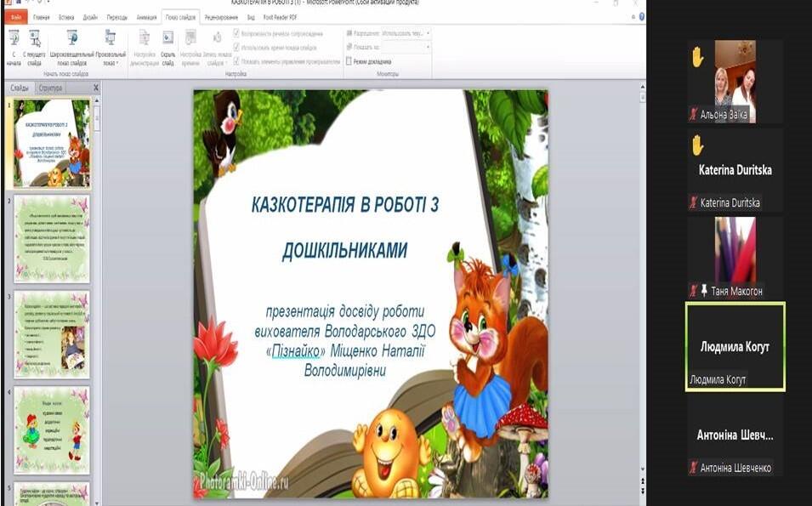The image size is (812, 506).
Task: Select slide 2 thumbnail
Action: click(52, 238)
